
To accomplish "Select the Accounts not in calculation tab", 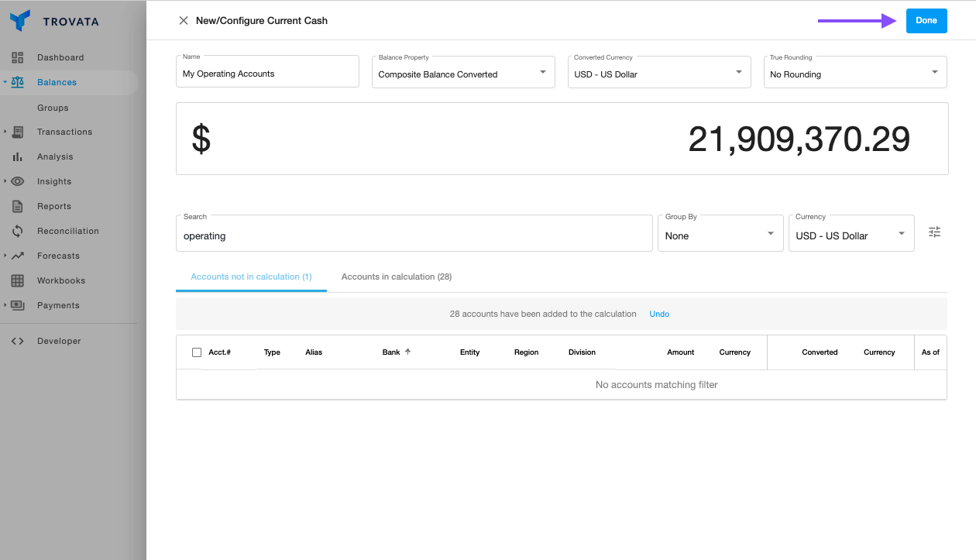I will click(x=251, y=277).
